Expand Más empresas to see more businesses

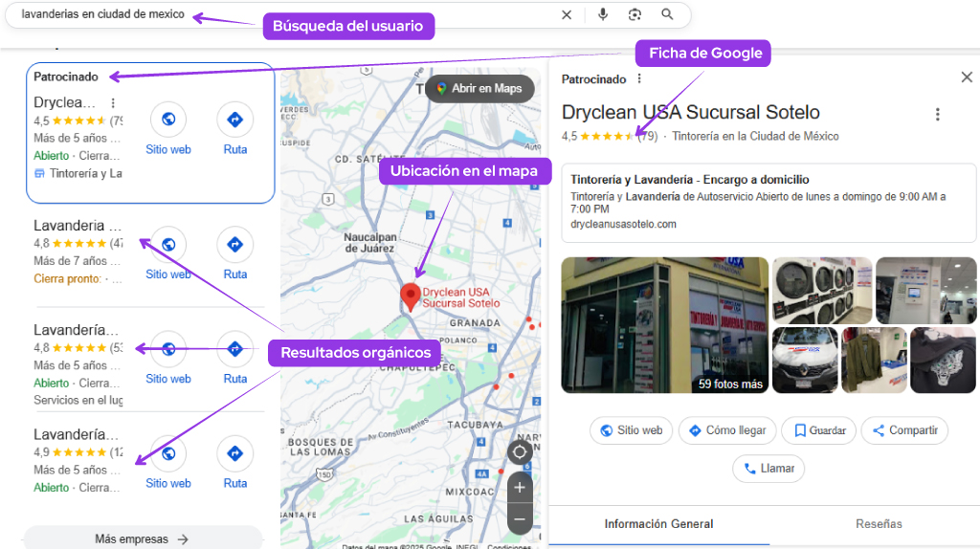click(142, 538)
